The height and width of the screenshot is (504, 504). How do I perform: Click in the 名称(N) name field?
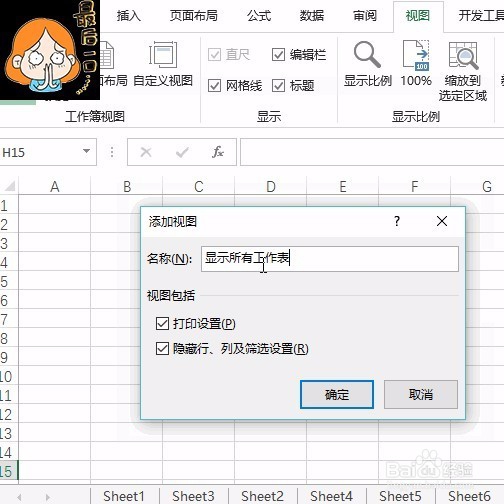pyautogui.click(x=330, y=259)
